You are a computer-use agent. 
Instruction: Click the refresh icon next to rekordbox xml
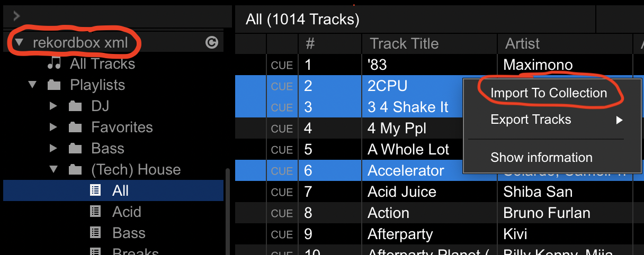pyautogui.click(x=211, y=43)
